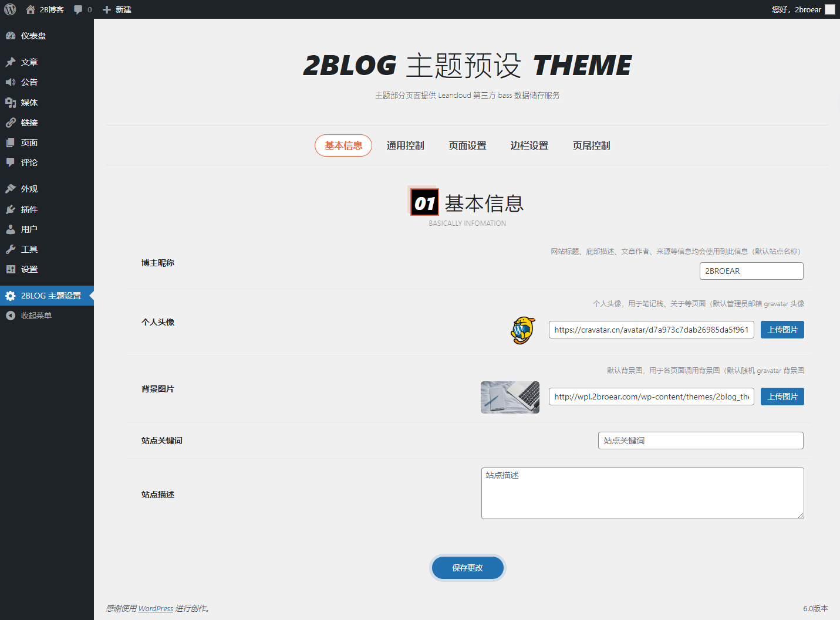Open the 公告 menu item
This screenshot has width=840, height=620.
[47, 82]
